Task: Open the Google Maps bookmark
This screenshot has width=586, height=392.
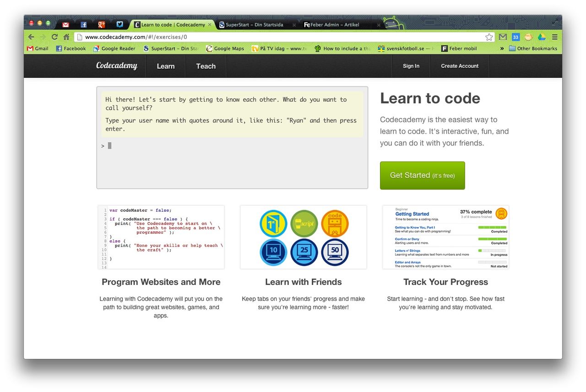Action: tap(225, 48)
